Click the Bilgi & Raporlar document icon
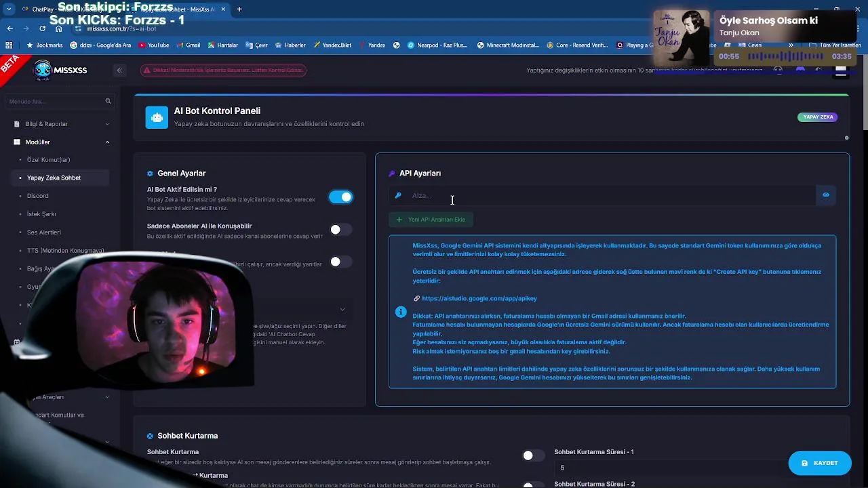The height and width of the screenshot is (488, 868). [17, 124]
